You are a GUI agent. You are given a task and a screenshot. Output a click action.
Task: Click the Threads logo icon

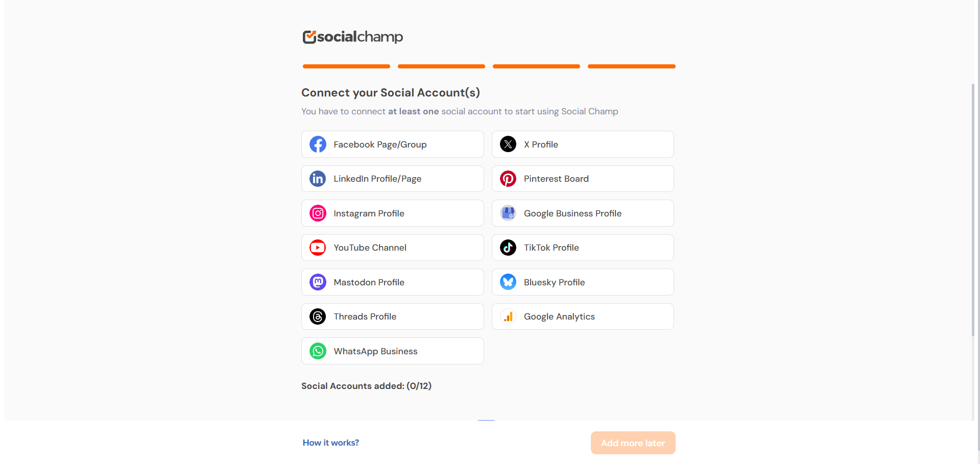[318, 316]
